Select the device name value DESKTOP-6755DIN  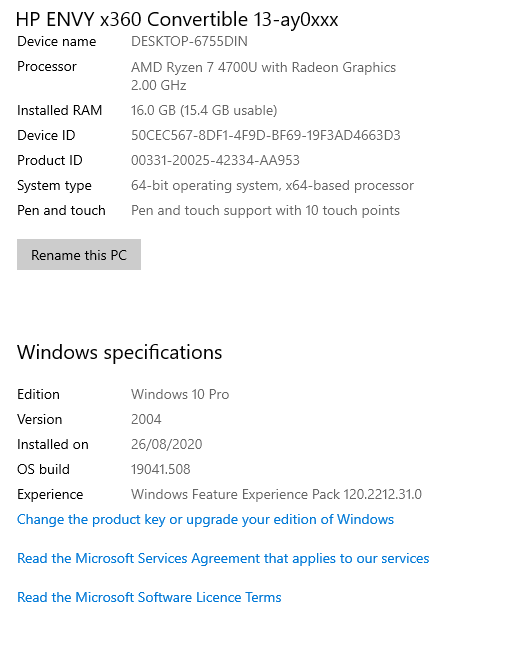pyautogui.click(x=189, y=41)
